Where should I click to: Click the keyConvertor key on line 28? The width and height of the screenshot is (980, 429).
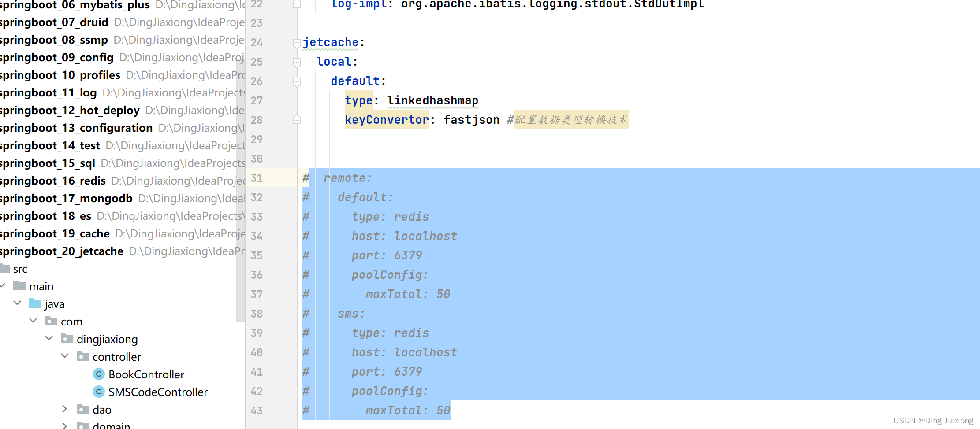[387, 120]
